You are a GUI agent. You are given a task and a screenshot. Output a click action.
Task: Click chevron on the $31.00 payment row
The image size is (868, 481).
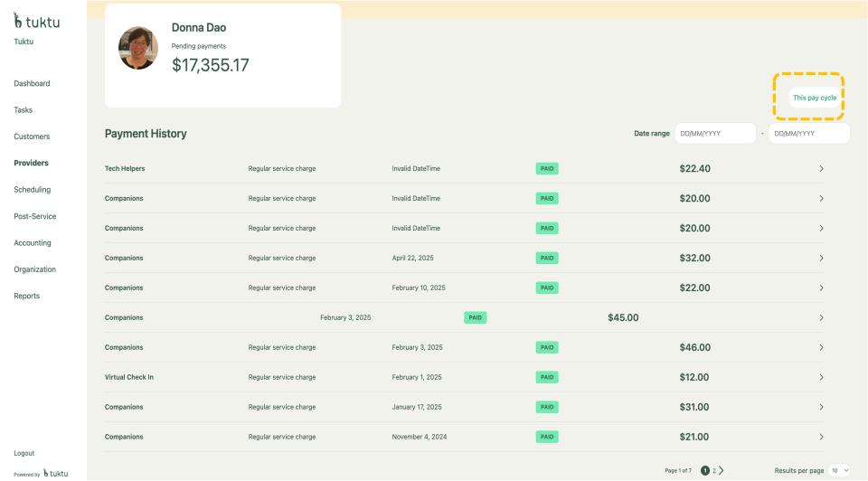[821, 407]
